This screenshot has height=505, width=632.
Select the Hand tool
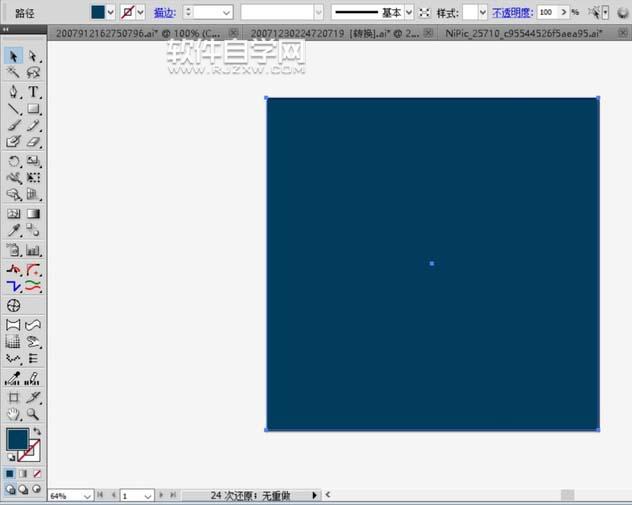13,414
